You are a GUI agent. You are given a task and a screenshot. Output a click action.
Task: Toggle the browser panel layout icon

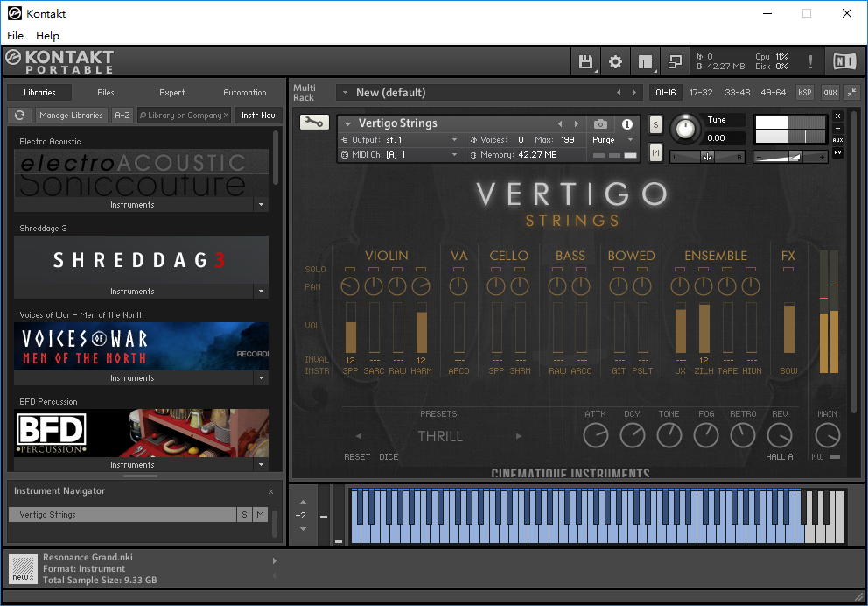tap(645, 61)
